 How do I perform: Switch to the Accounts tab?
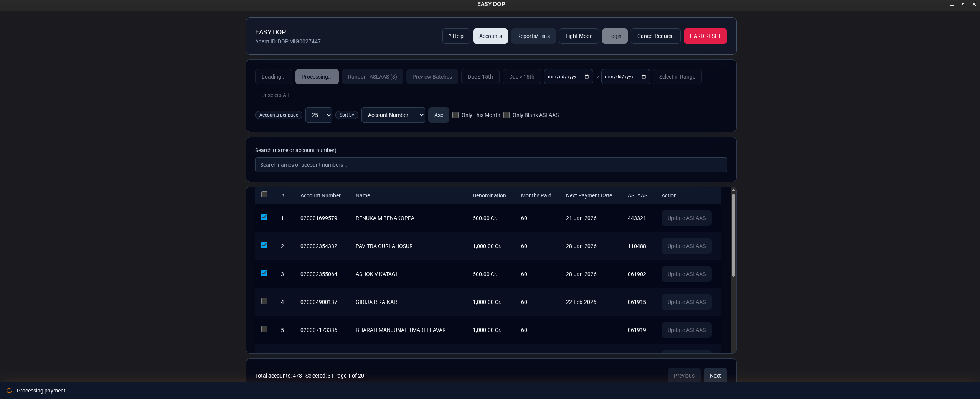pos(490,36)
